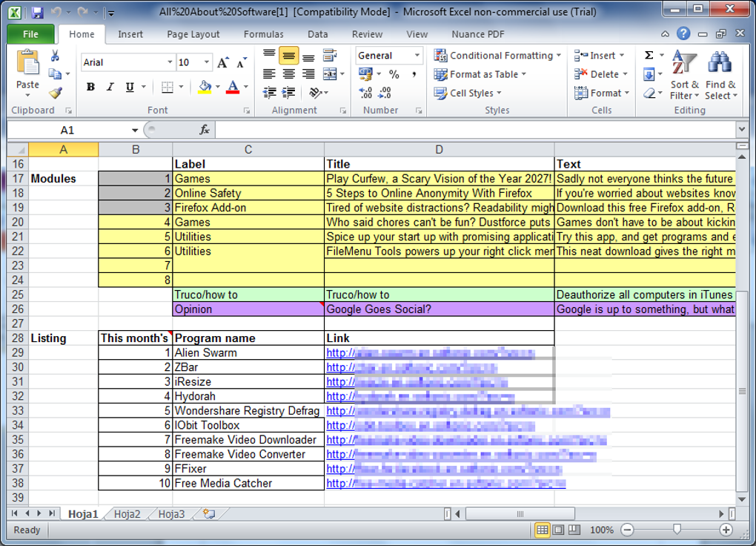This screenshot has width=756, height=546.
Task: Click the horizontal scrollbar thumb
Action: pyautogui.click(x=520, y=514)
